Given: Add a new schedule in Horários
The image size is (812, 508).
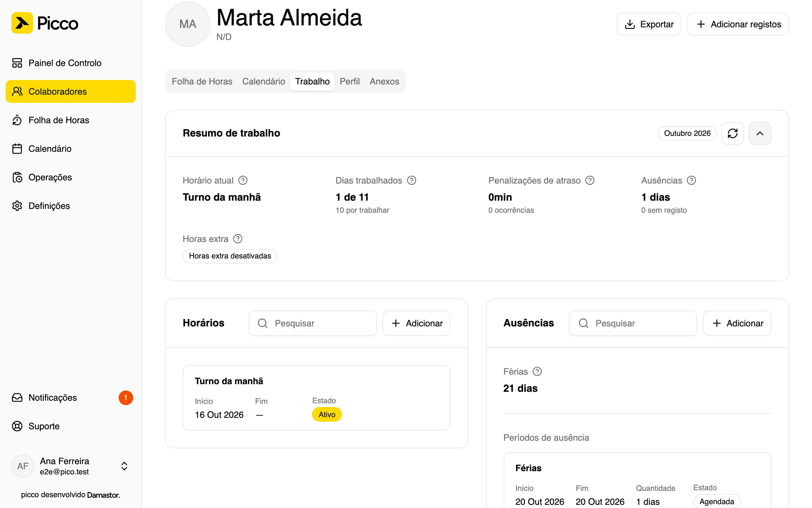Looking at the screenshot, I should [x=416, y=323].
